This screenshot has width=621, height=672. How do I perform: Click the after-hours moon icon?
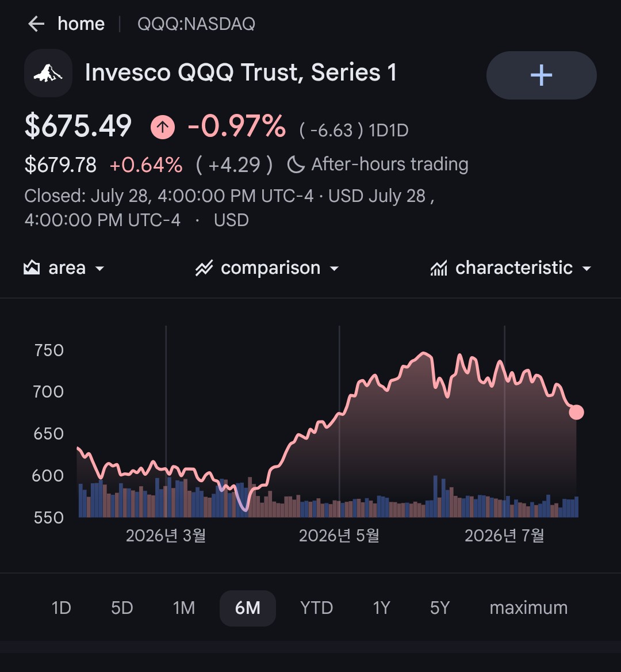click(296, 165)
